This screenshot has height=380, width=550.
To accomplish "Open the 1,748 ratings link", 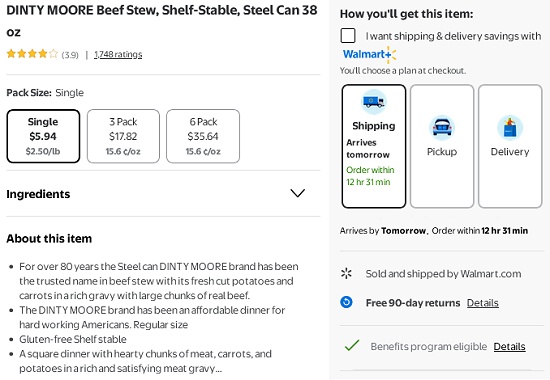I will 118,54.
